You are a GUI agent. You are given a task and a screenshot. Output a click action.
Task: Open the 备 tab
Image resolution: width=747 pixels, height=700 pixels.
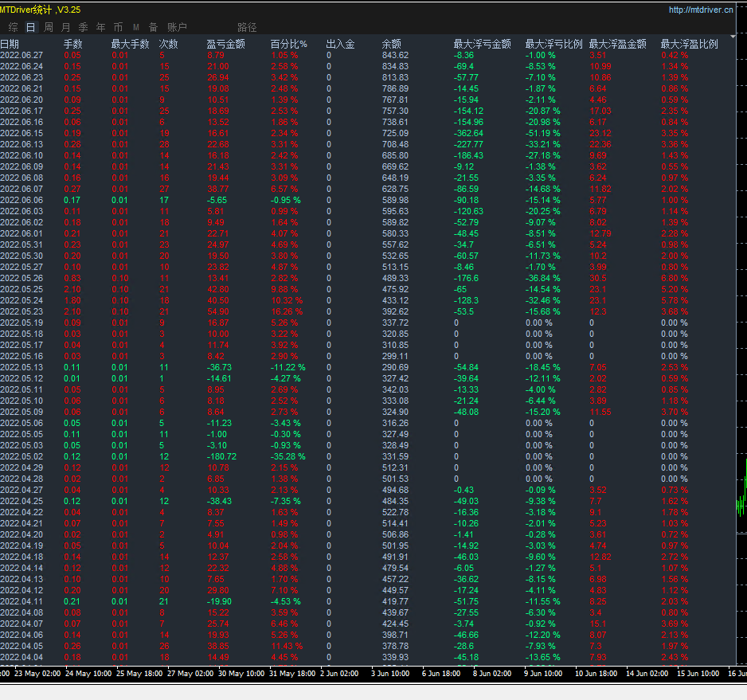coord(154,27)
